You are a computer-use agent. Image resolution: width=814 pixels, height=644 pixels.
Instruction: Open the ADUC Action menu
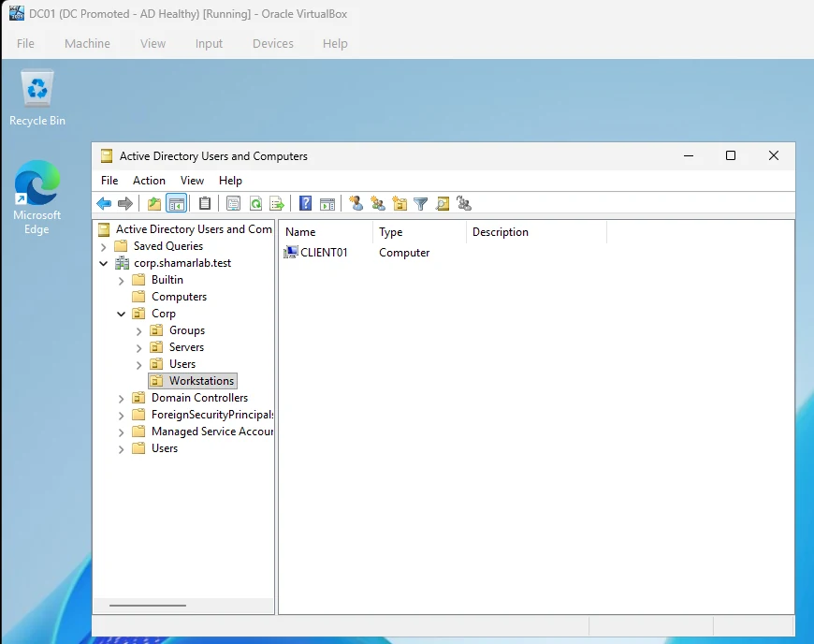point(149,181)
